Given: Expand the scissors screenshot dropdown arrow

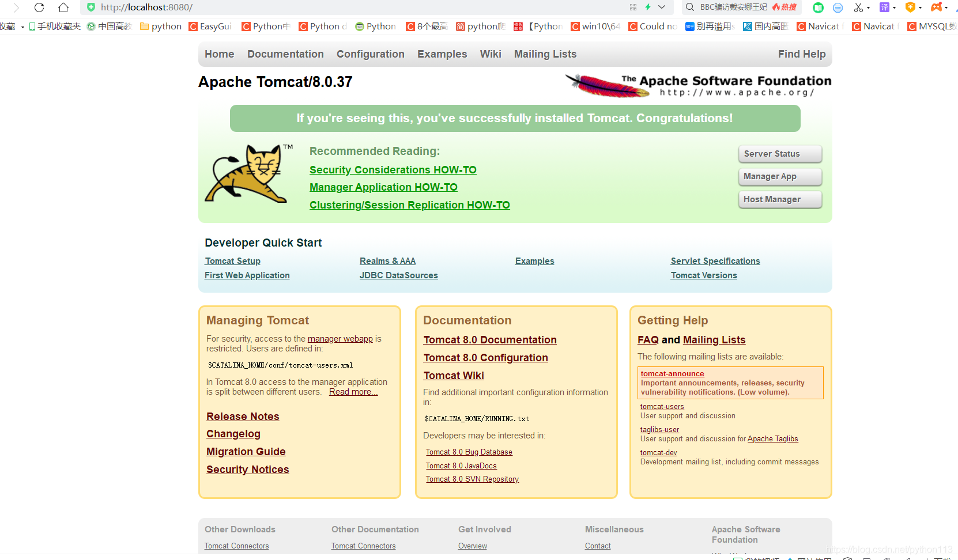Looking at the screenshot, I should click(x=868, y=8).
